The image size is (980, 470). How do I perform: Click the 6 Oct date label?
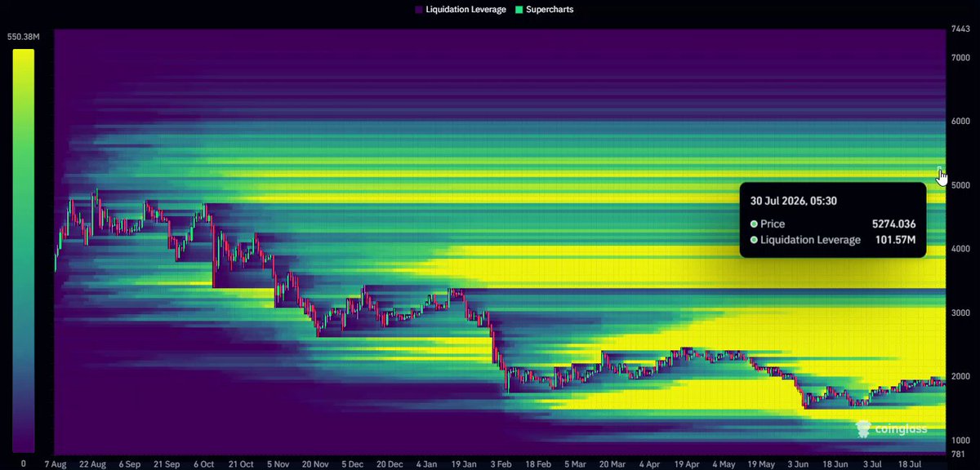tap(203, 463)
